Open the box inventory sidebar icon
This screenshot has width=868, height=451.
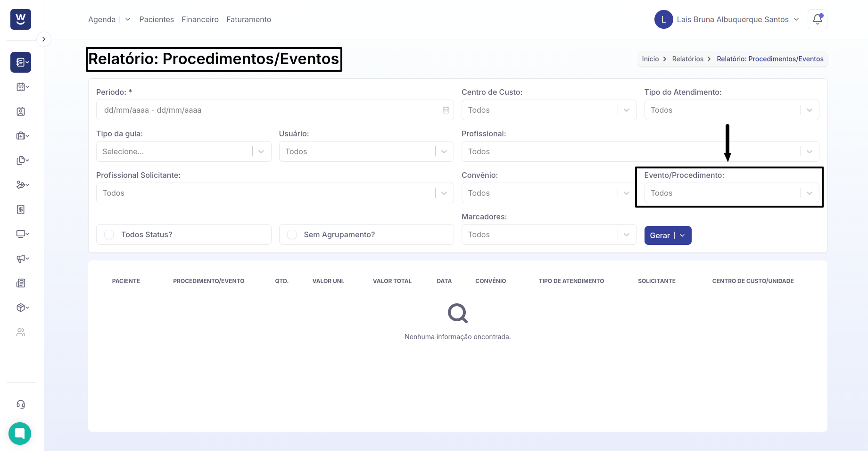(22, 308)
